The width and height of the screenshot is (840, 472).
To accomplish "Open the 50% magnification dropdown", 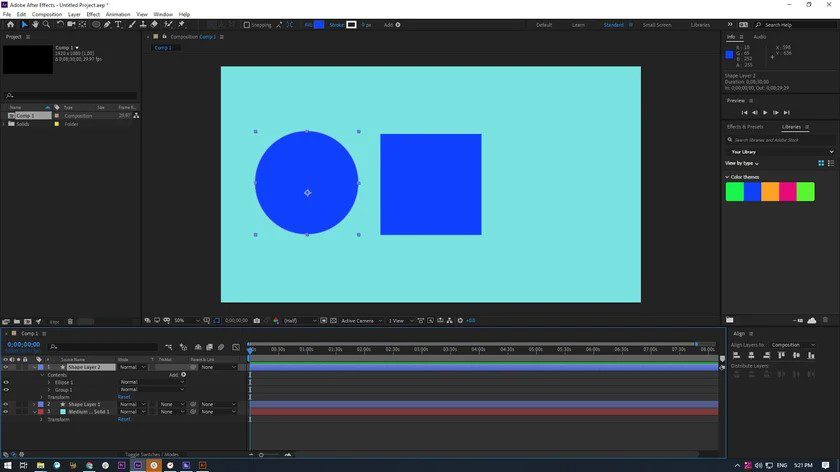I will [186, 320].
